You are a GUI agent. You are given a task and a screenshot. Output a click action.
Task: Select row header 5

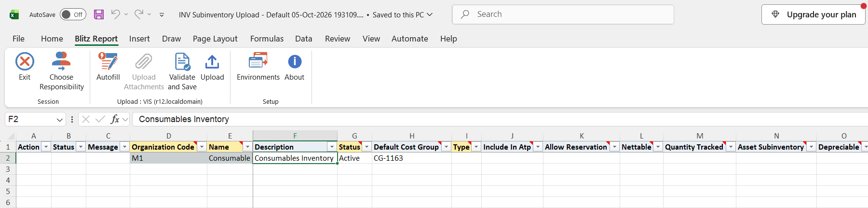[x=8, y=191]
